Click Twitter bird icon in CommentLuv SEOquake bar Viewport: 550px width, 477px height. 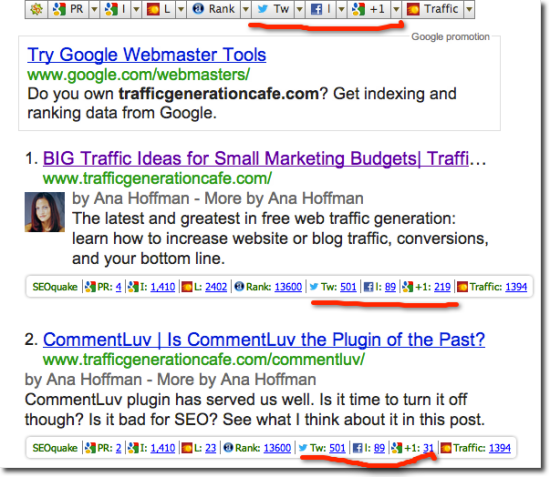[x=303, y=448]
